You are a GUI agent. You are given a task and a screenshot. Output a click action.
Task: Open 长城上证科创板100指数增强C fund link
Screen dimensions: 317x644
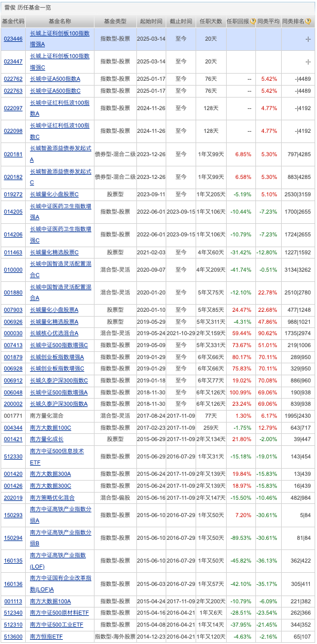60,62
